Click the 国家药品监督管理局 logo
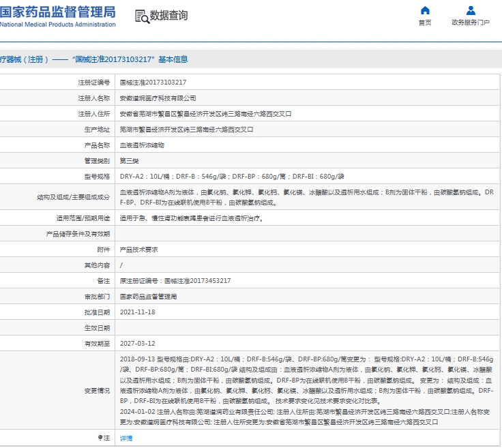This screenshot has height=448, width=502. tap(58, 16)
